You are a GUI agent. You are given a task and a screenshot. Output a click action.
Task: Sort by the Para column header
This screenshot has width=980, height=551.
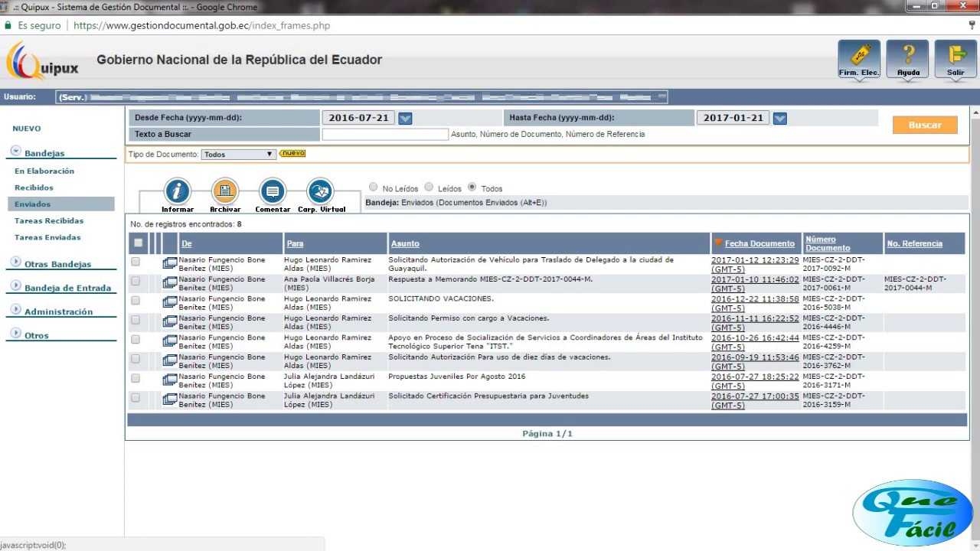point(295,243)
